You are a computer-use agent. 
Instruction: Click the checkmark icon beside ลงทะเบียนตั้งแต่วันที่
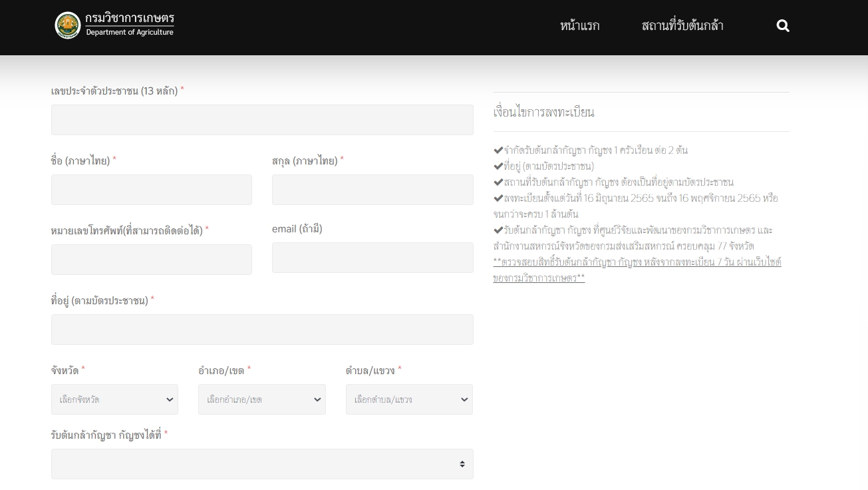click(x=498, y=198)
